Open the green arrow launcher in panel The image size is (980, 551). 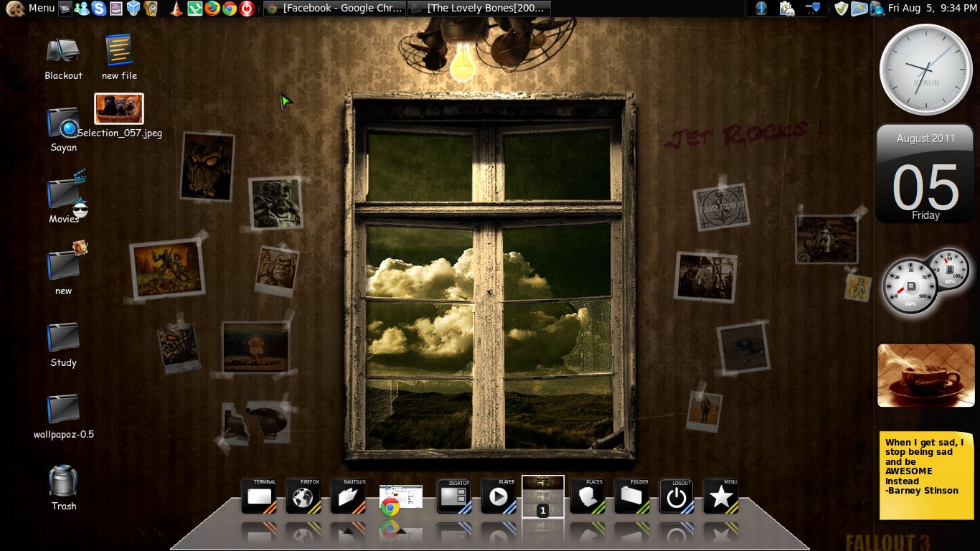tap(194, 9)
